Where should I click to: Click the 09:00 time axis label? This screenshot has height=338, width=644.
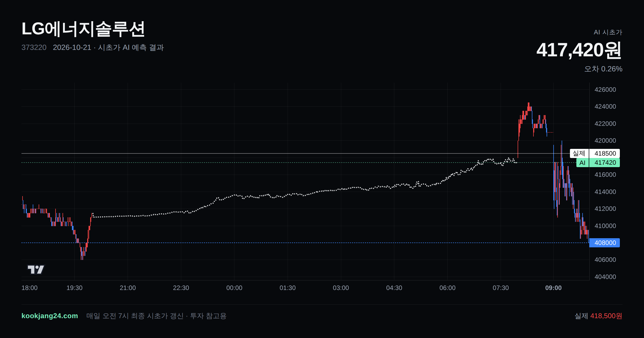pos(553,288)
